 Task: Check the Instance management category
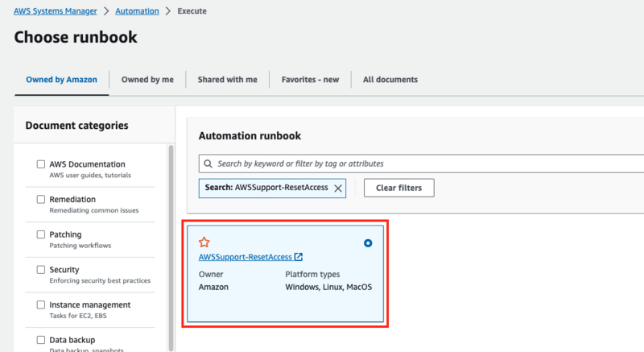click(41, 304)
